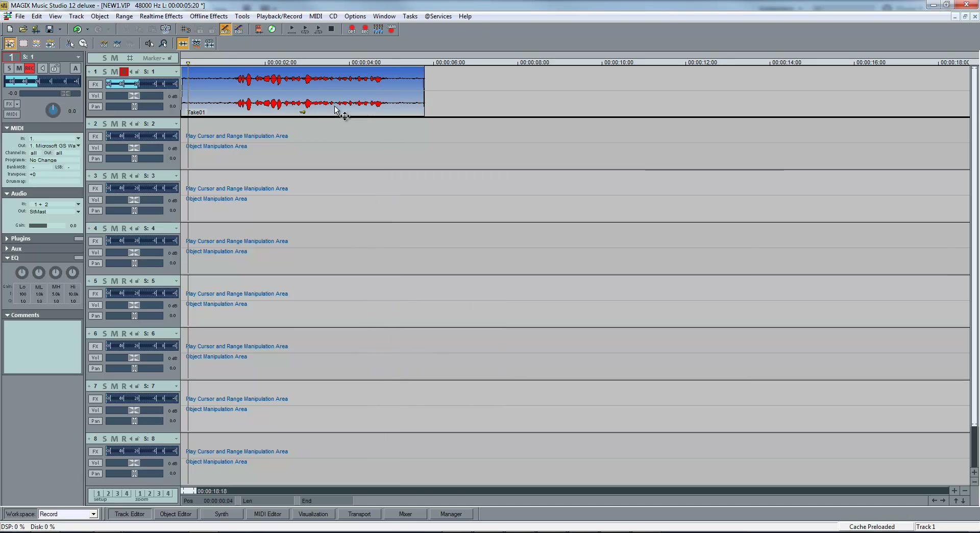
Task: Click the green Undo arrow icon
Action: 77,29
